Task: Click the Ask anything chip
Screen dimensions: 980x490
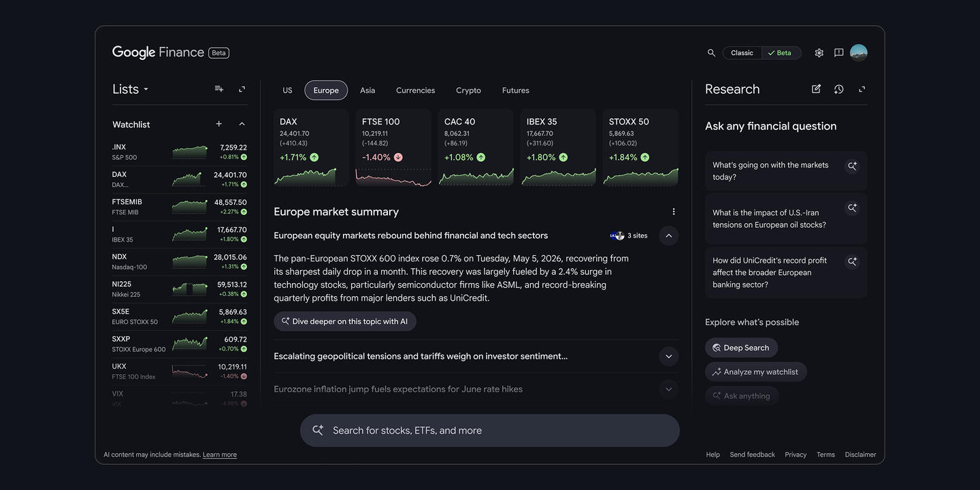Action: coord(741,395)
